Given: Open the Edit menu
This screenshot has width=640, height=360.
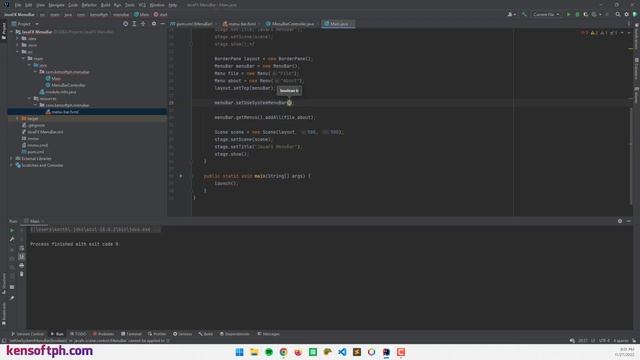Looking at the screenshot, I should point(29,5).
